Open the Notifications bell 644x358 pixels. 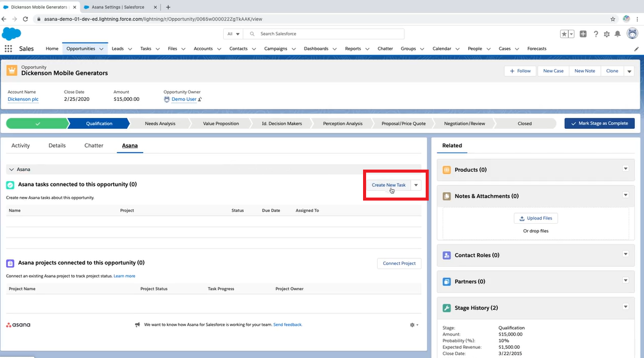point(617,34)
